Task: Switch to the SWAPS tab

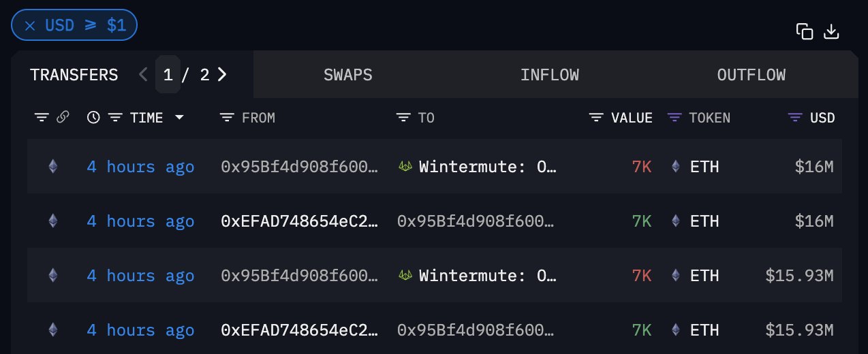Action: click(347, 75)
